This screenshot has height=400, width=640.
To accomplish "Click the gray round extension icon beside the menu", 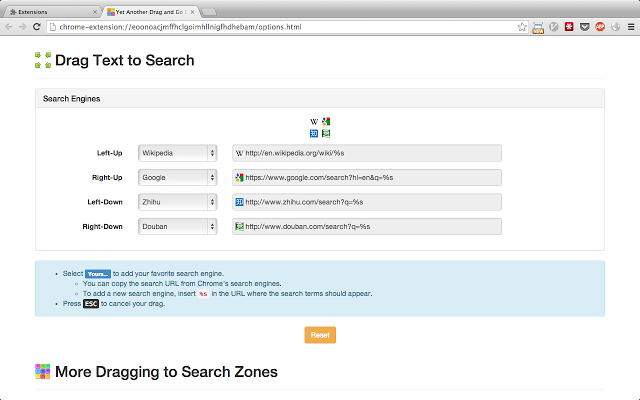I will point(616,27).
